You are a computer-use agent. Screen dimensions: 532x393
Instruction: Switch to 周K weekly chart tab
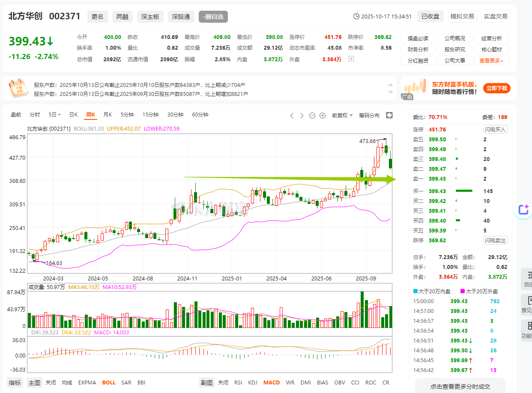tap(90, 115)
